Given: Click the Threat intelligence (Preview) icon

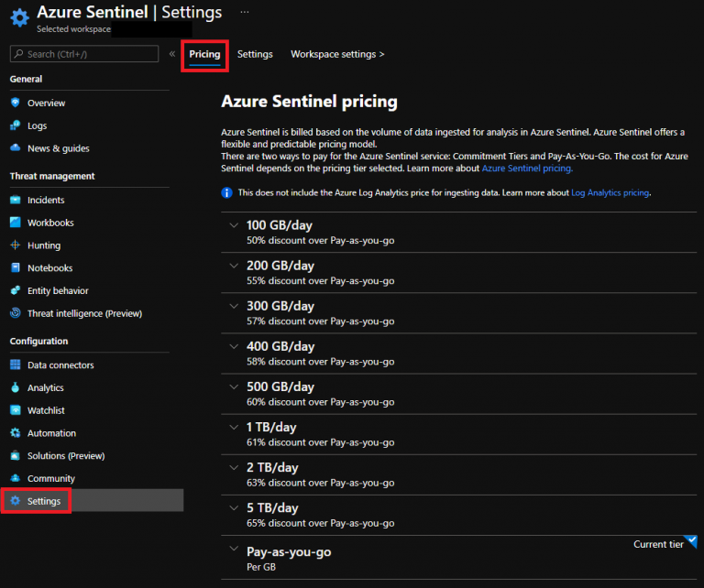Looking at the screenshot, I should [16, 313].
